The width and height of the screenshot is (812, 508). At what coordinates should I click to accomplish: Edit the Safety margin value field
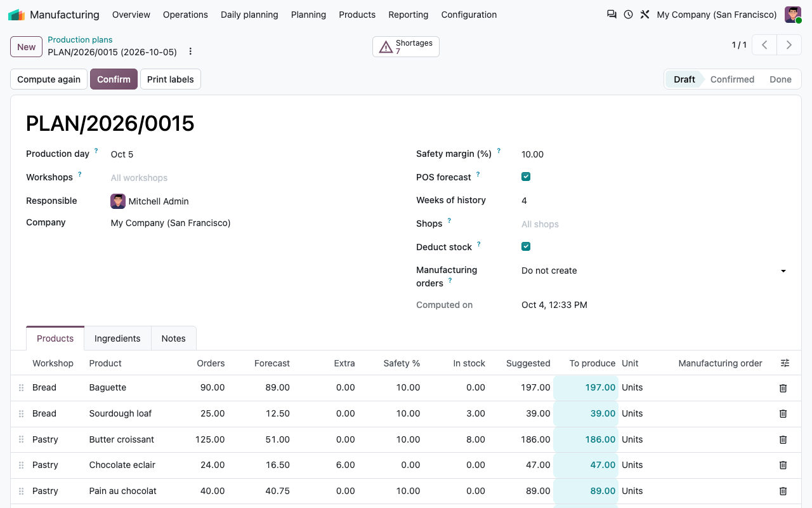coord(654,154)
